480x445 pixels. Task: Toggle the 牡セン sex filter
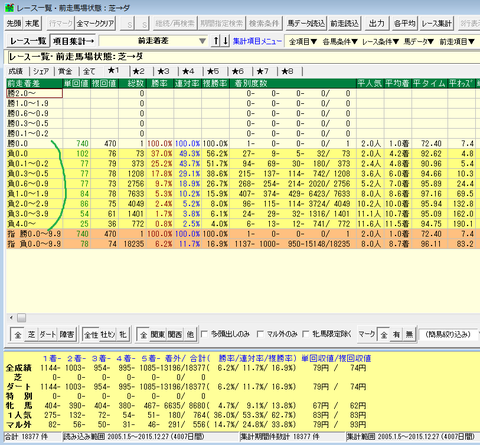point(108,334)
